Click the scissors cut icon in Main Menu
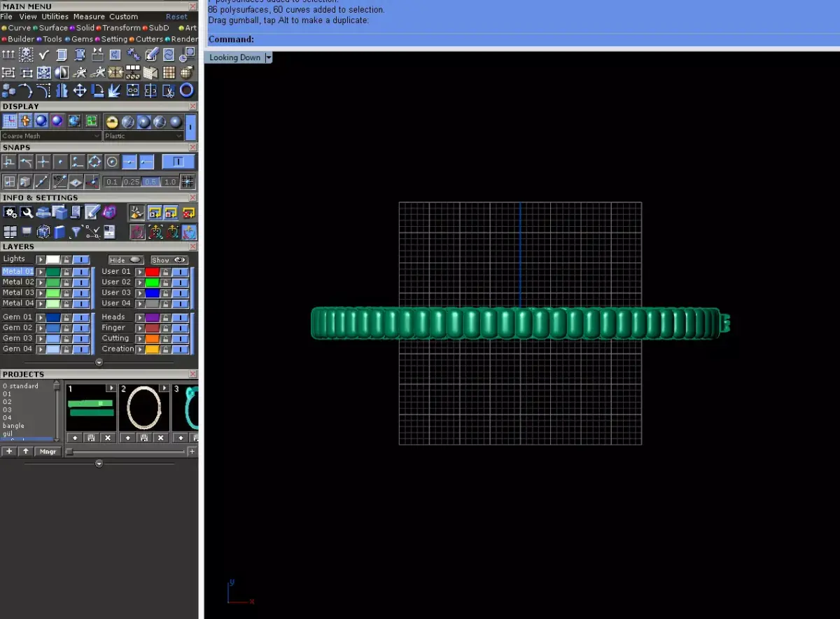The height and width of the screenshot is (619, 840). point(169,90)
